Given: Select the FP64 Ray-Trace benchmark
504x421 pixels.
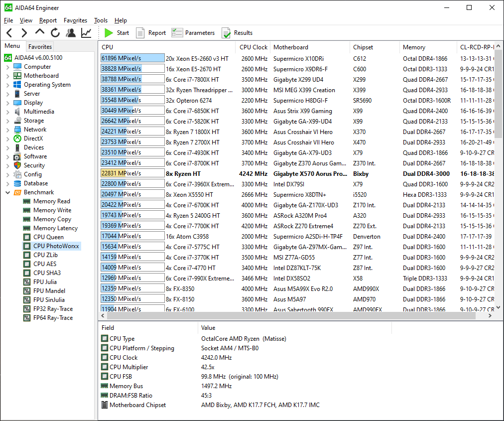Looking at the screenshot, I should tap(53, 318).
